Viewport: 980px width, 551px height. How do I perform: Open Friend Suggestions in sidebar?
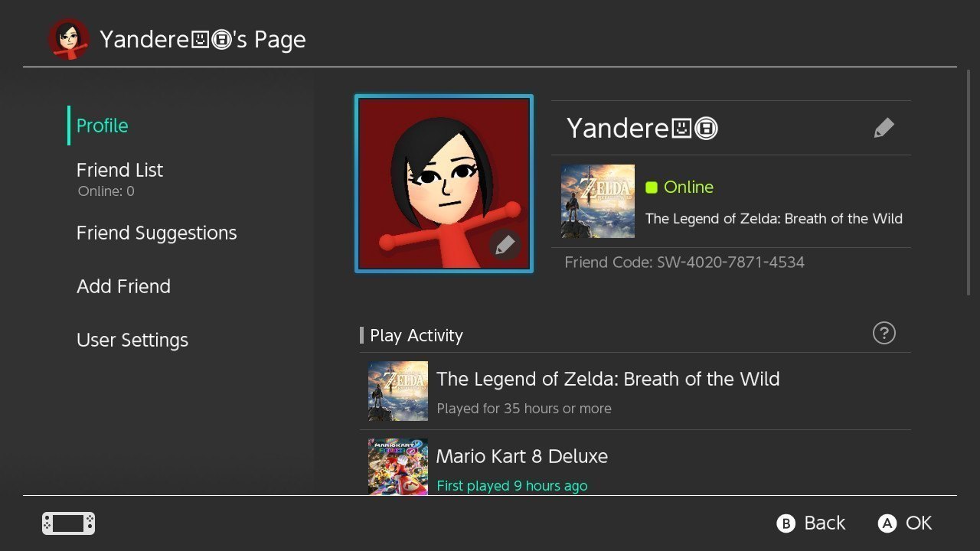[x=157, y=233]
